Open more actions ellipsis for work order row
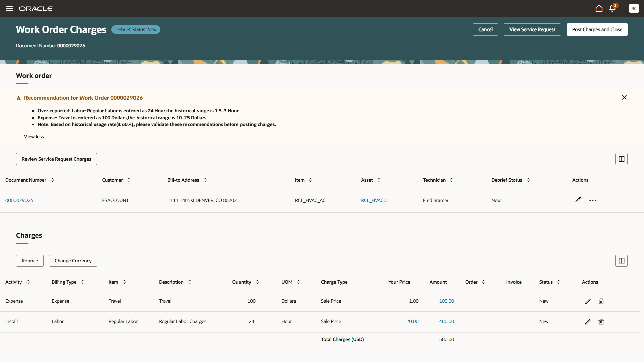The image size is (644, 362). click(593, 201)
